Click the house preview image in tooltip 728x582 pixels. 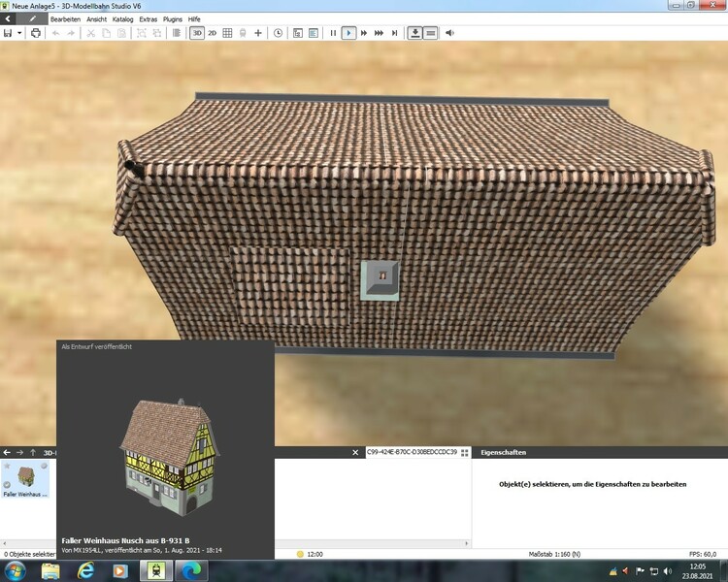click(x=170, y=457)
